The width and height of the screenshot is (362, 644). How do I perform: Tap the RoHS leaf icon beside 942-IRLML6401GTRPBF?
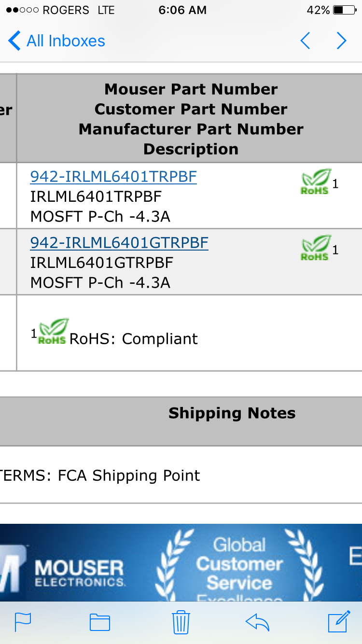[316, 248]
